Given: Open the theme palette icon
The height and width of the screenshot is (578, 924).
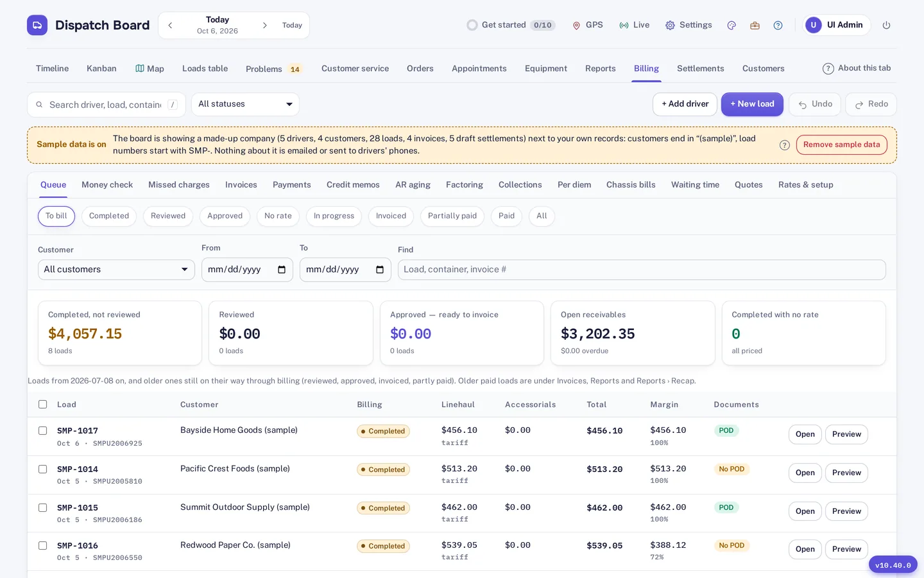Looking at the screenshot, I should coord(732,26).
